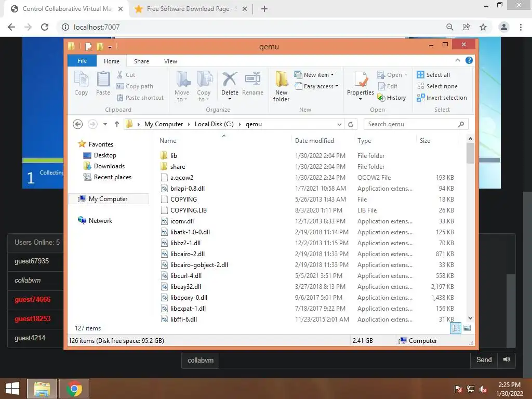The height and width of the screenshot is (399, 532).
Task: Click the muted volume tray icon
Action: 483,389
